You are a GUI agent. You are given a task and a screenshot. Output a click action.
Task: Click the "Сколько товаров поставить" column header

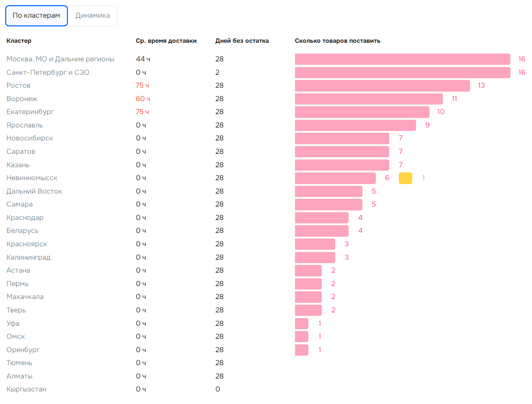(x=337, y=41)
